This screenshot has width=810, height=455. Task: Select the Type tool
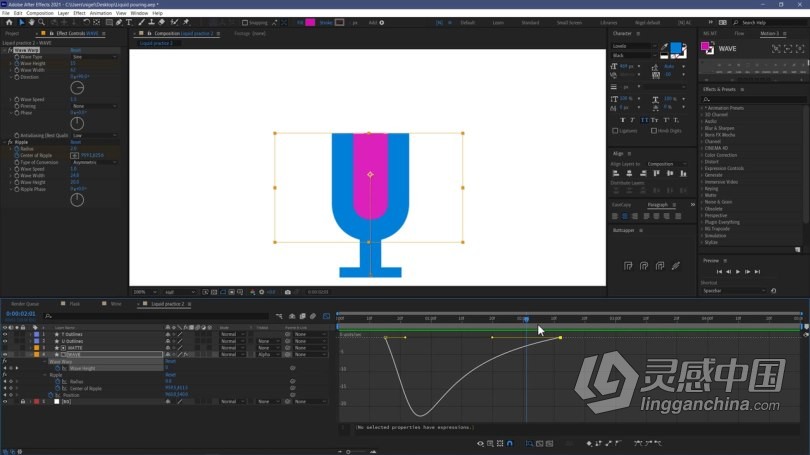point(129,23)
